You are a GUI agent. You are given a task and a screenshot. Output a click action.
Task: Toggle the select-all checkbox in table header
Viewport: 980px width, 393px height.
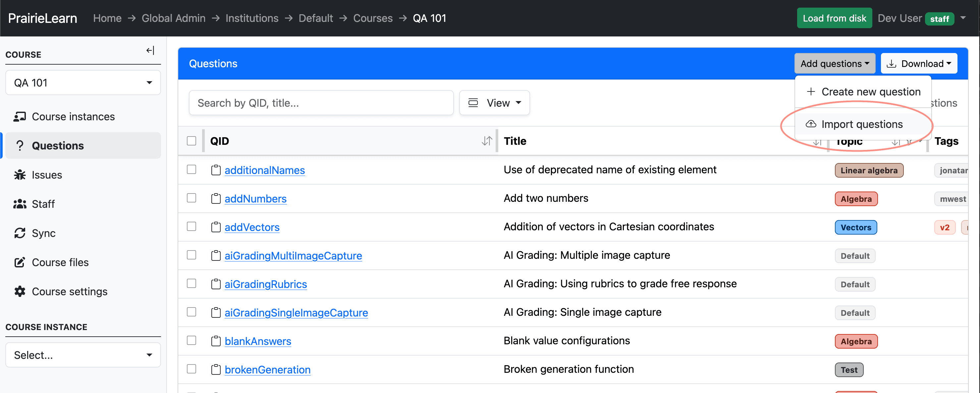coord(191,141)
